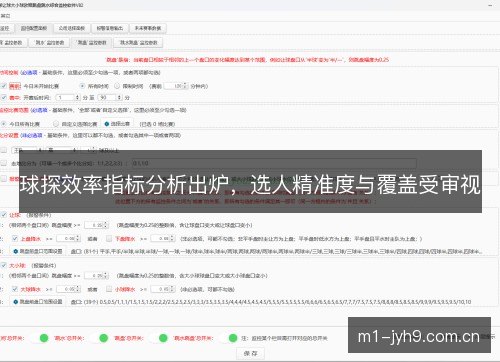Open 跳盘前盘口范围设置 in the 大小球 section

pyautogui.click(x=38, y=302)
